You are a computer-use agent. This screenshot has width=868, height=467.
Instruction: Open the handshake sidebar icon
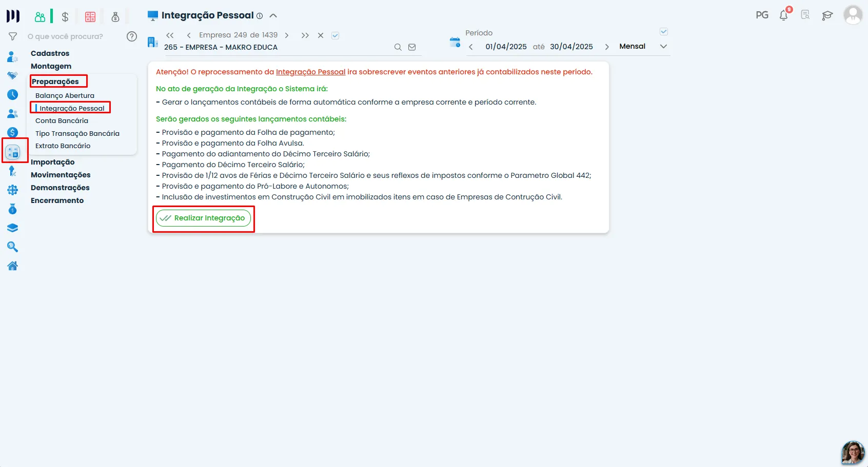tap(13, 75)
